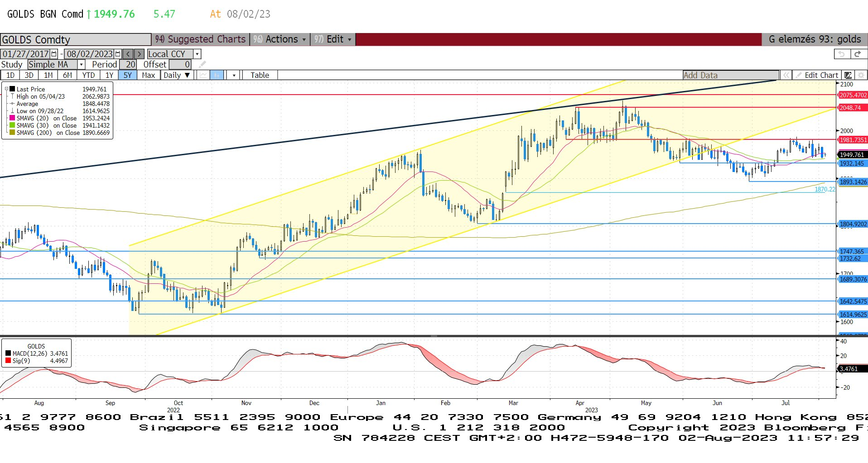Switch to line chart type icon
Viewport: 868px width, 463px height.
pyautogui.click(x=203, y=75)
